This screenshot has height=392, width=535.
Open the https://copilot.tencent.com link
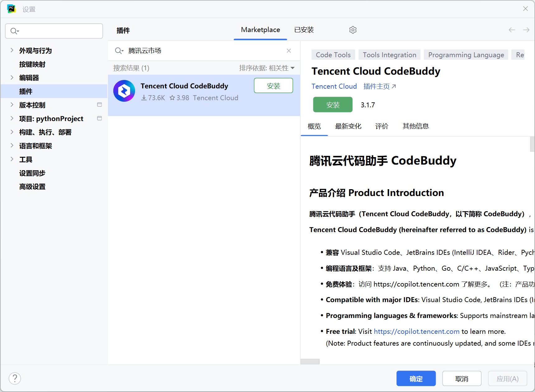(417, 331)
